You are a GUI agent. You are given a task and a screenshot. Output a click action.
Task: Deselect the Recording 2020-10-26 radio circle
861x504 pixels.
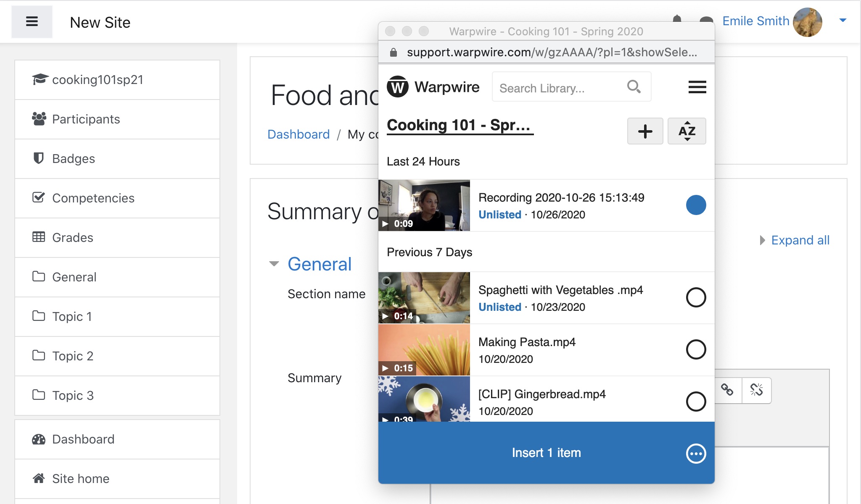[x=696, y=205]
